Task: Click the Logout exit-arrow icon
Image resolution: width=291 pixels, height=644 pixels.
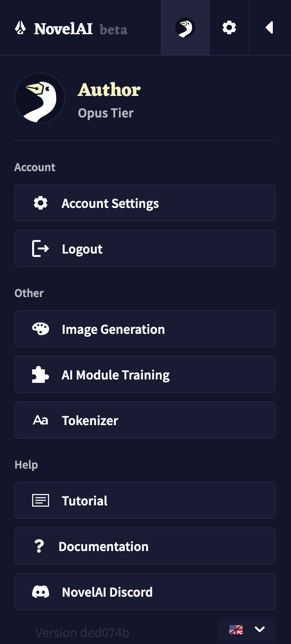Action: pyautogui.click(x=41, y=249)
